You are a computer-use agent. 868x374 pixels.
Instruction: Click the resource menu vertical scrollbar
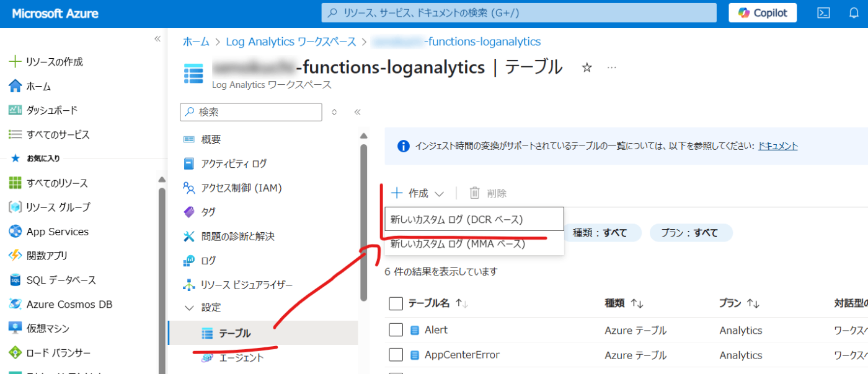(x=363, y=223)
